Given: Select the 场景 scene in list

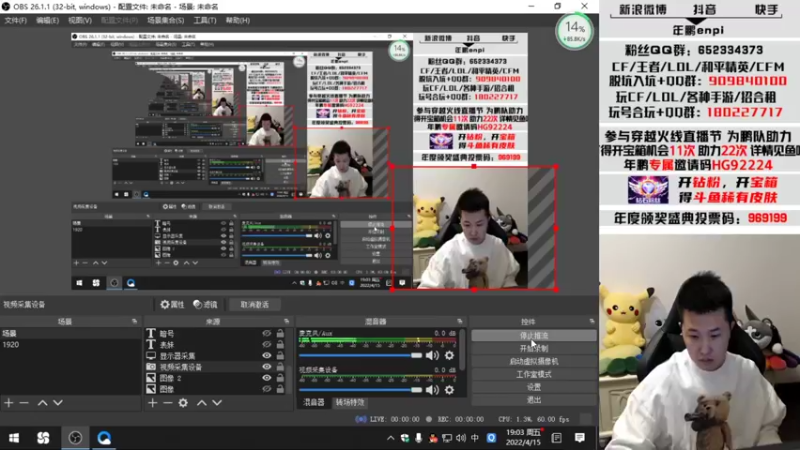Looking at the screenshot, I should pyautogui.click(x=70, y=333).
